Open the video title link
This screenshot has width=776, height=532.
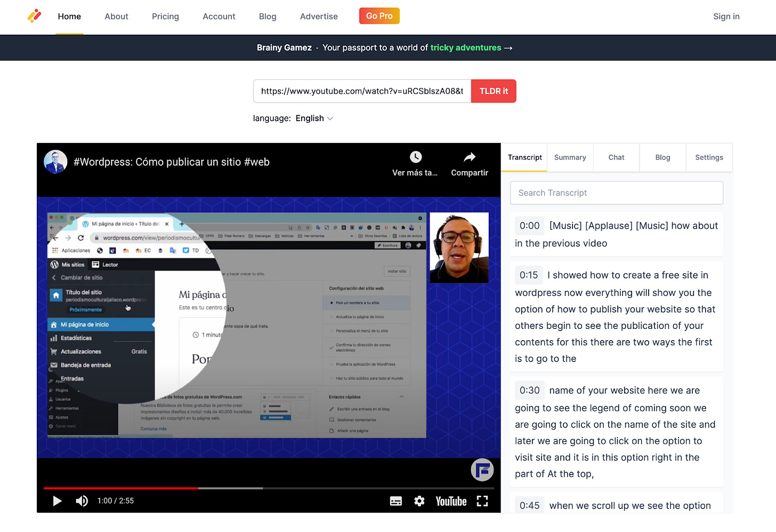[172, 162]
